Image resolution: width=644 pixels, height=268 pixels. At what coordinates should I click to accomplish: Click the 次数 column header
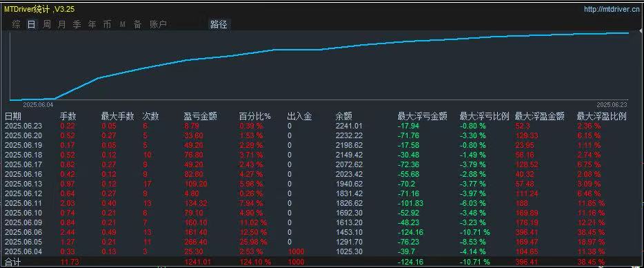[150, 117]
